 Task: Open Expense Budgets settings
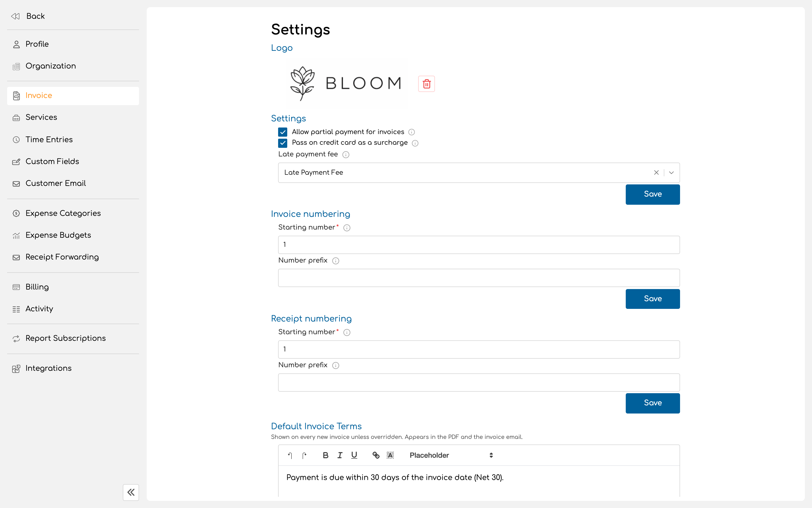pyautogui.click(x=73, y=235)
